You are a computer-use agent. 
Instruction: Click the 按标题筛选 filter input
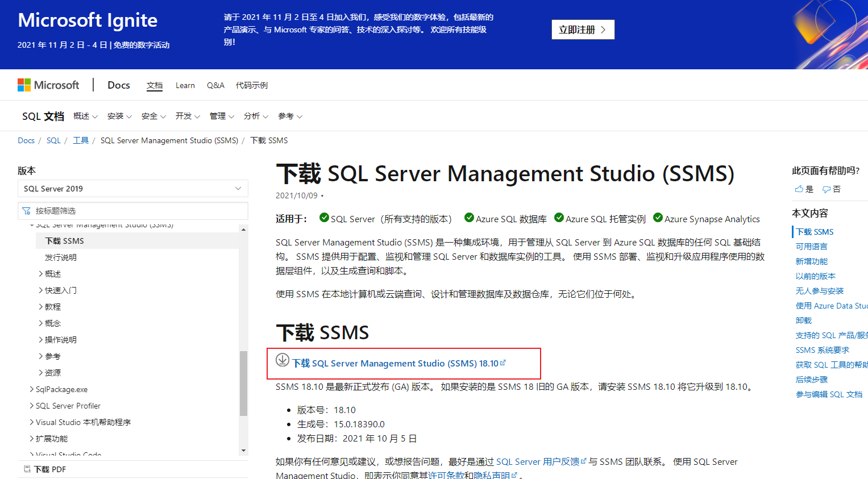(133, 211)
